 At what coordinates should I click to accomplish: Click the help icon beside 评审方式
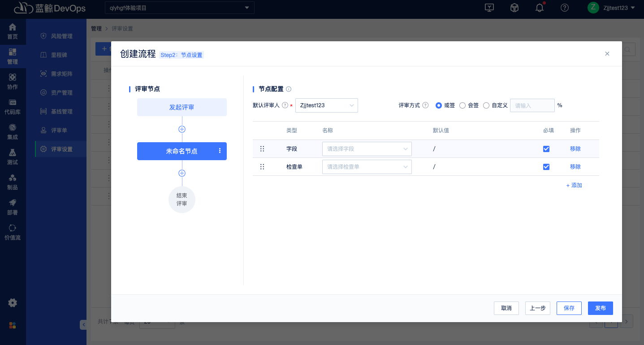click(425, 105)
